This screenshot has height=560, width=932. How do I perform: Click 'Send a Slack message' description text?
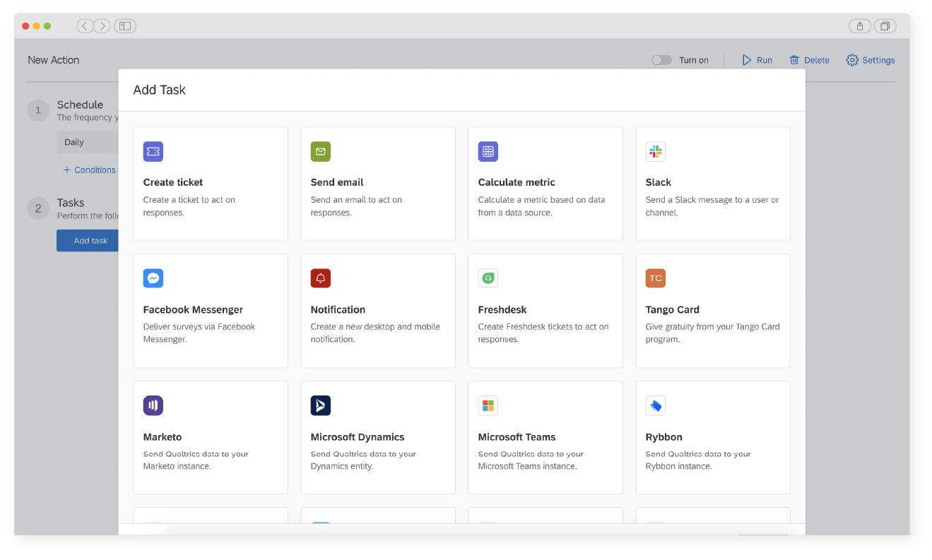[712, 206]
